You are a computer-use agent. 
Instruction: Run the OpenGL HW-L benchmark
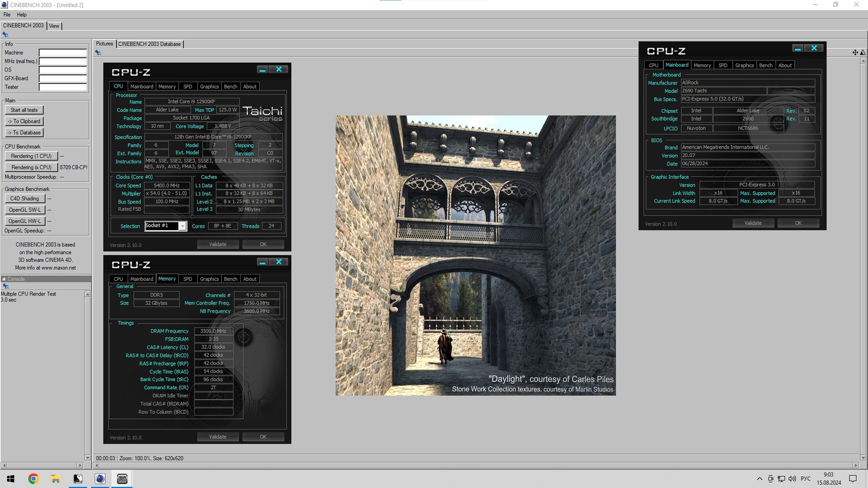[25, 221]
